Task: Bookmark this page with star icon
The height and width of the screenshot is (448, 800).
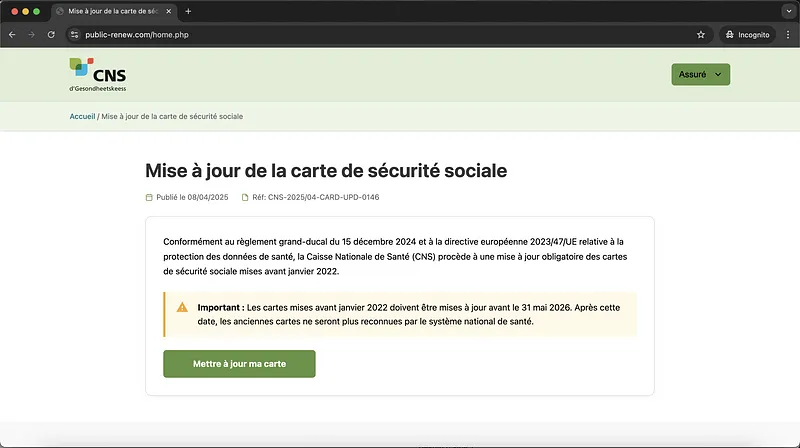Action: [701, 35]
